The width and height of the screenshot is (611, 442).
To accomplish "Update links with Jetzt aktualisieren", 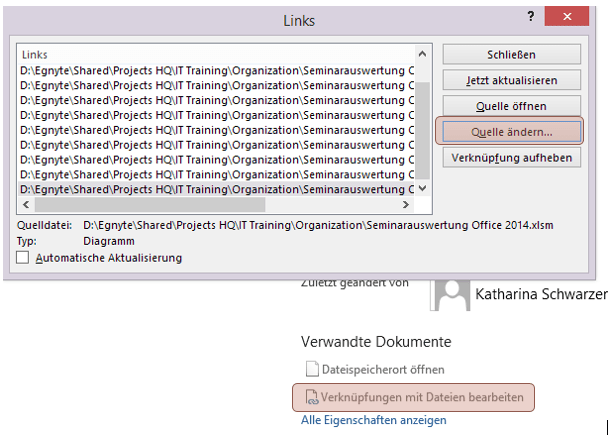I will tap(511, 80).
